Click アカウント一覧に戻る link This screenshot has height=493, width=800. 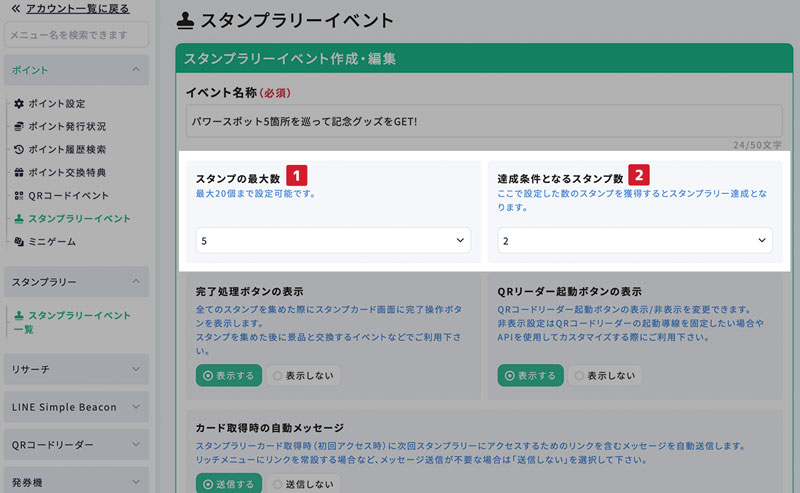(75, 8)
